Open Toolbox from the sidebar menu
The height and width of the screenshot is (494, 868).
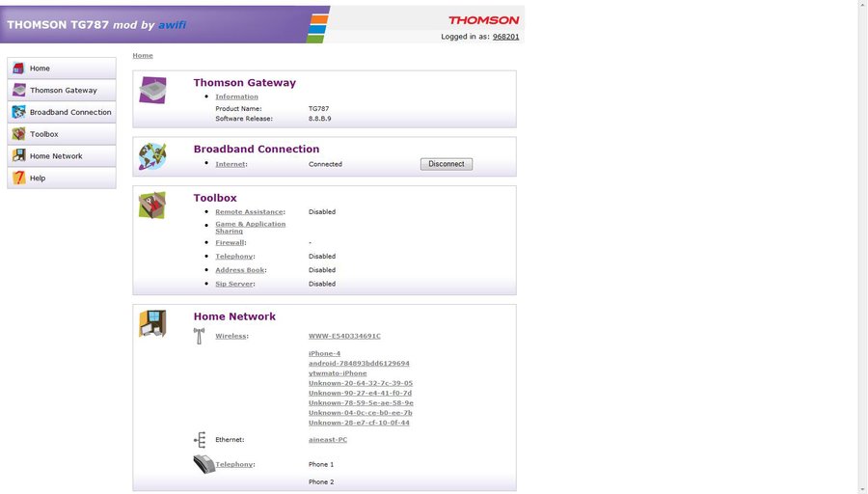pos(62,133)
